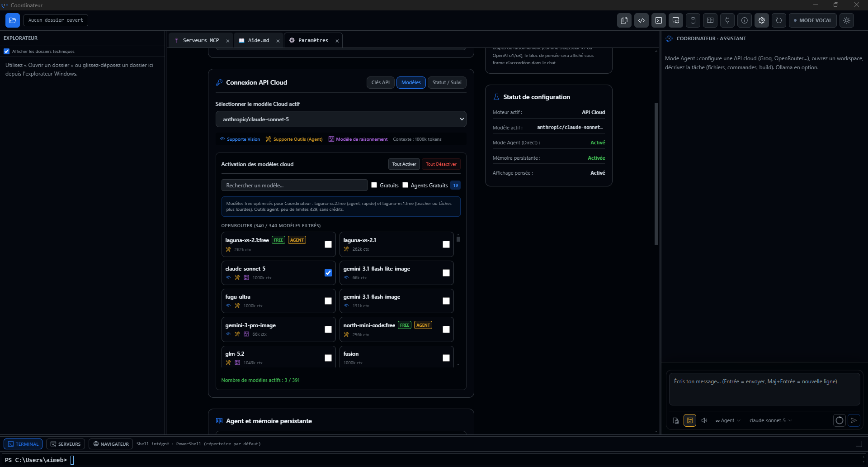Open the active cloud model dropdown

pyautogui.click(x=341, y=119)
